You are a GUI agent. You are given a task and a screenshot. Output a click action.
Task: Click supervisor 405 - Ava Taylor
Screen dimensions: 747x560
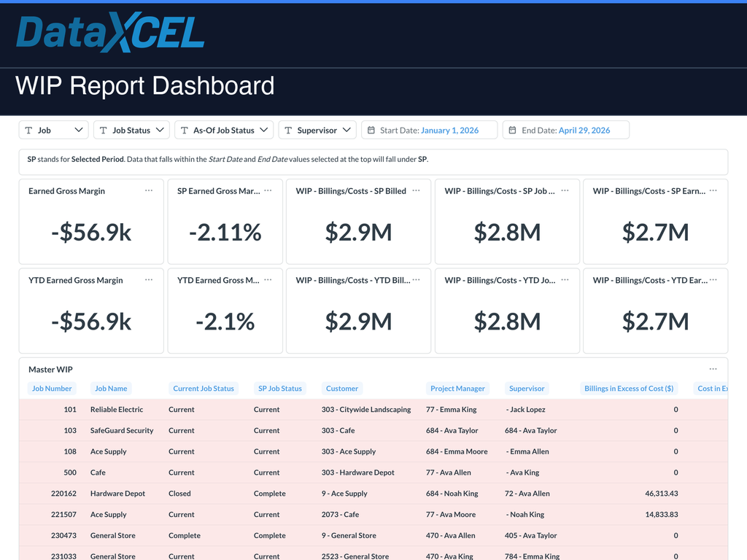(x=531, y=535)
